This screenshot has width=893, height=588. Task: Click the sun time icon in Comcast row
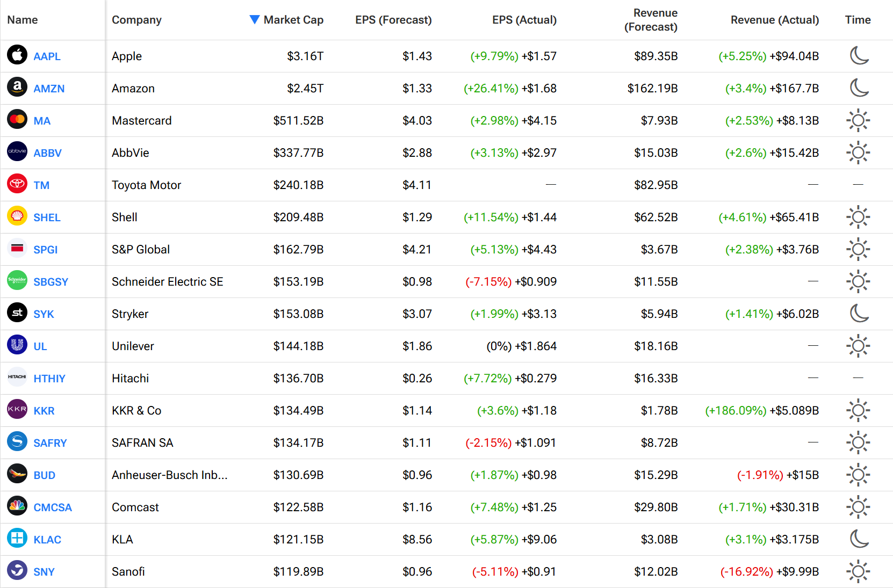858,507
